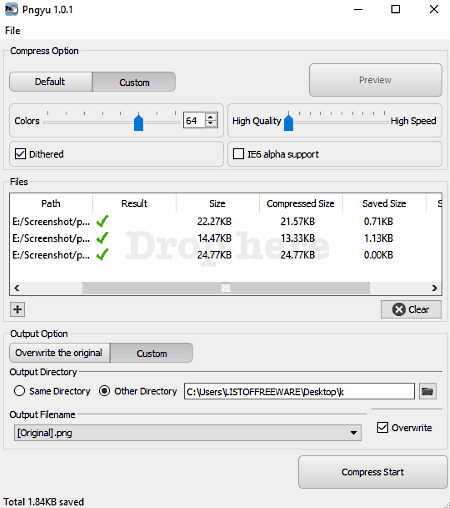The image size is (450, 508).
Task: Click the scroll left arrow of file list
Action: [17, 288]
